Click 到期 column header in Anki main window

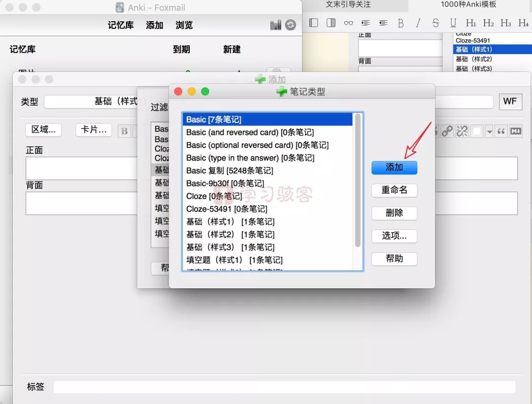[x=181, y=50]
